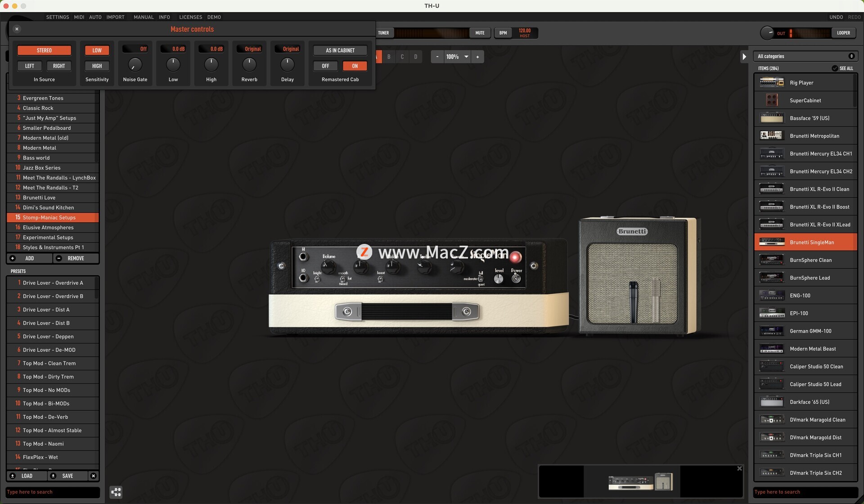The width and height of the screenshot is (864, 504).
Task: Open the signal routing view icon at bottom
Action: 116,492
